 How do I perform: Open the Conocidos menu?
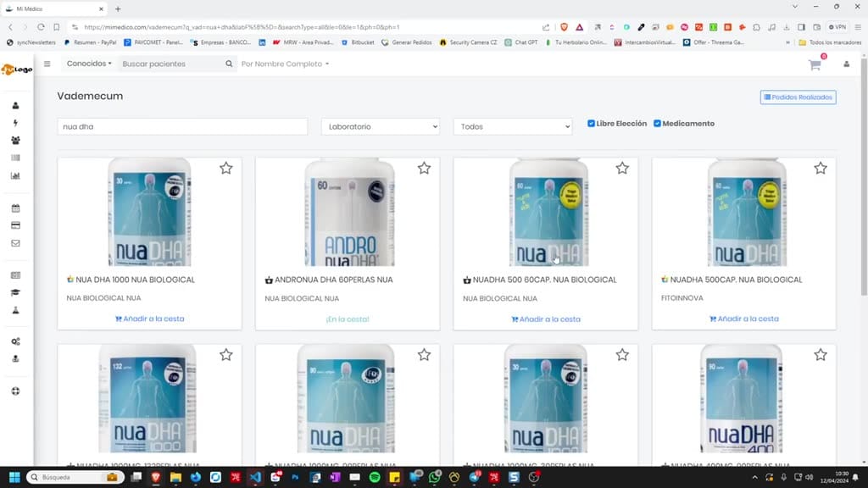(x=89, y=64)
